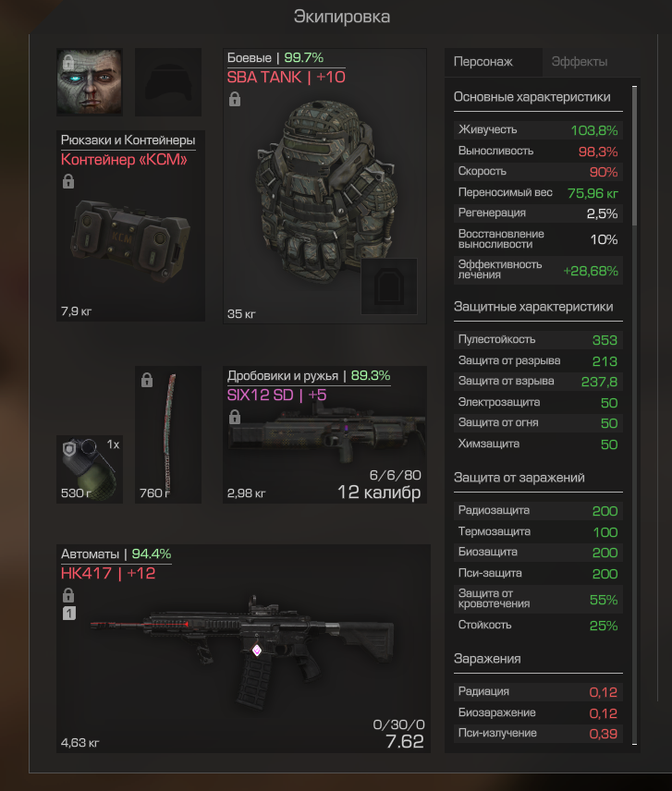Select the Живучесть stat row
The height and width of the screenshot is (791, 672).
click(x=538, y=129)
